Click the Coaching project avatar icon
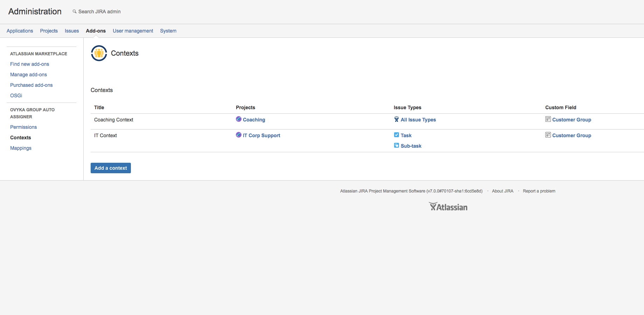This screenshot has width=644, height=315. tap(239, 119)
